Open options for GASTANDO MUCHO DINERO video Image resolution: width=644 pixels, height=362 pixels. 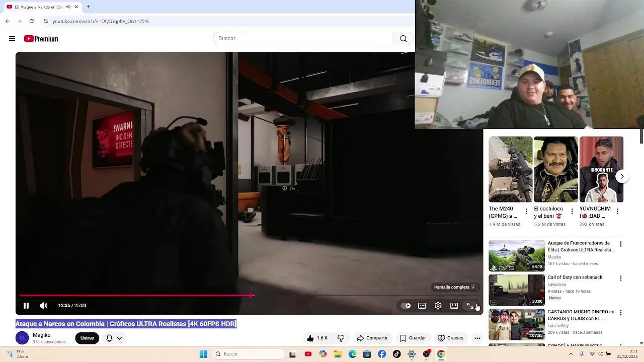621,312
